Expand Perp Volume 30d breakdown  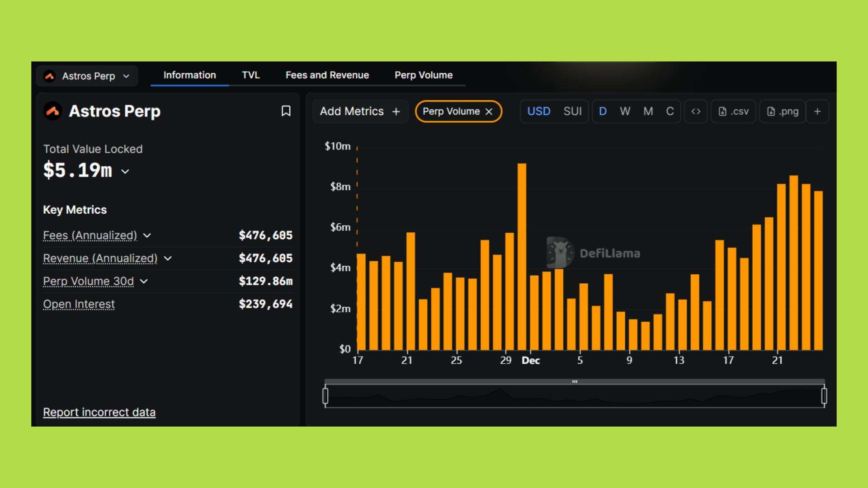point(144,282)
